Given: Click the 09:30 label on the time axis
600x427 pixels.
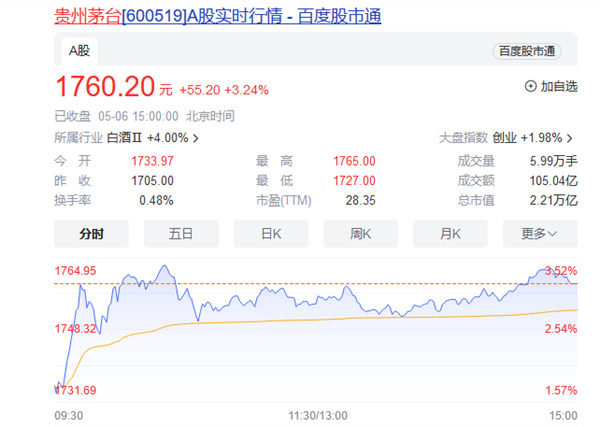Looking at the screenshot, I should coord(68,414).
